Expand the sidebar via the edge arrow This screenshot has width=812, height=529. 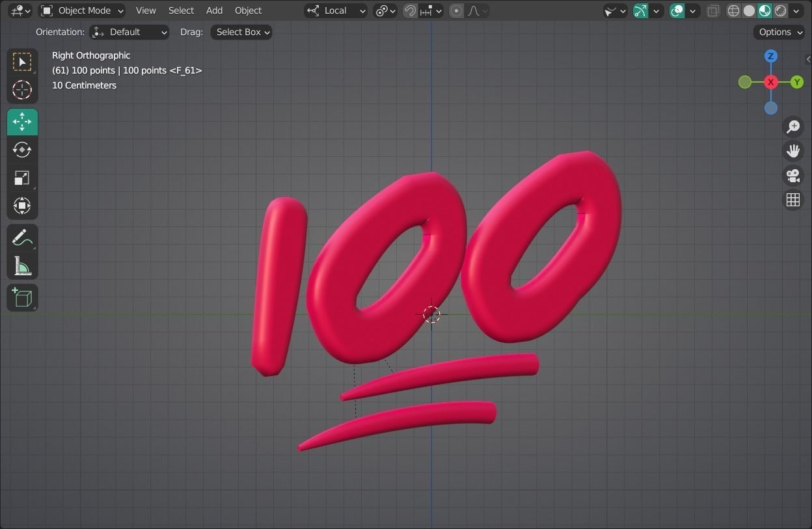(x=808, y=59)
